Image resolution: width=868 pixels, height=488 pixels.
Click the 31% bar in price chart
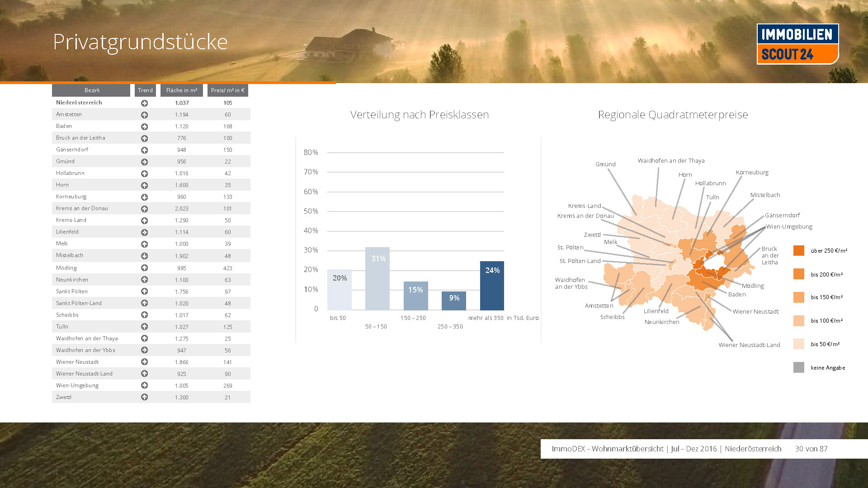tap(377, 278)
